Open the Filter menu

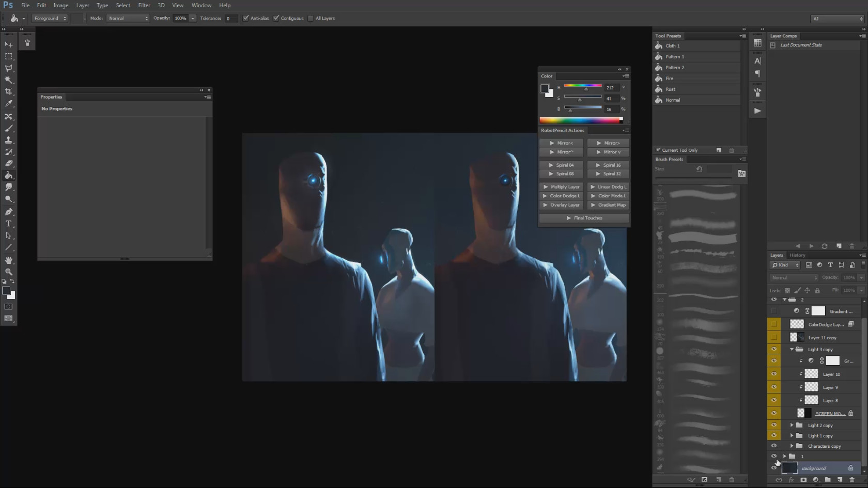pyautogui.click(x=144, y=5)
